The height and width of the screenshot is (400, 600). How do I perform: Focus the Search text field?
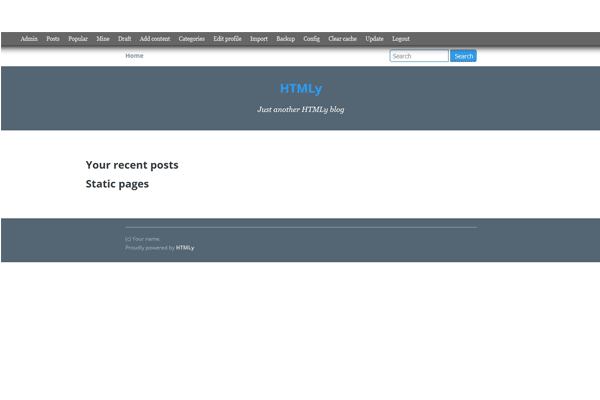point(419,56)
